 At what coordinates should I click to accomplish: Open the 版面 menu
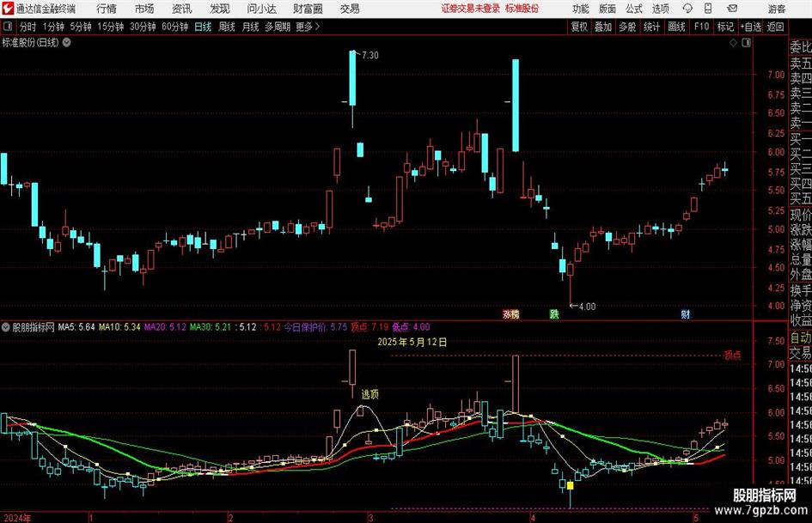tap(607, 9)
